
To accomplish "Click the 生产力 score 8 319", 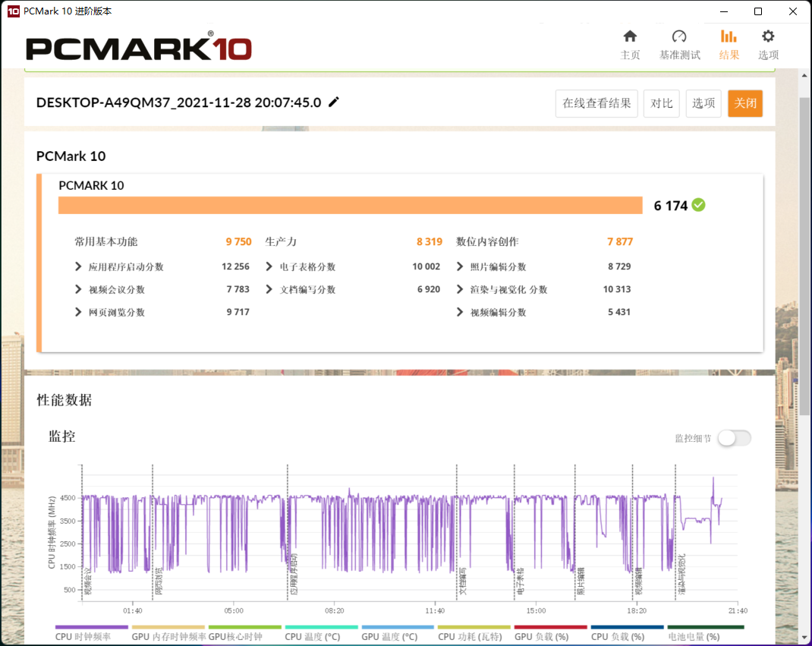I will tap(430, 241).
